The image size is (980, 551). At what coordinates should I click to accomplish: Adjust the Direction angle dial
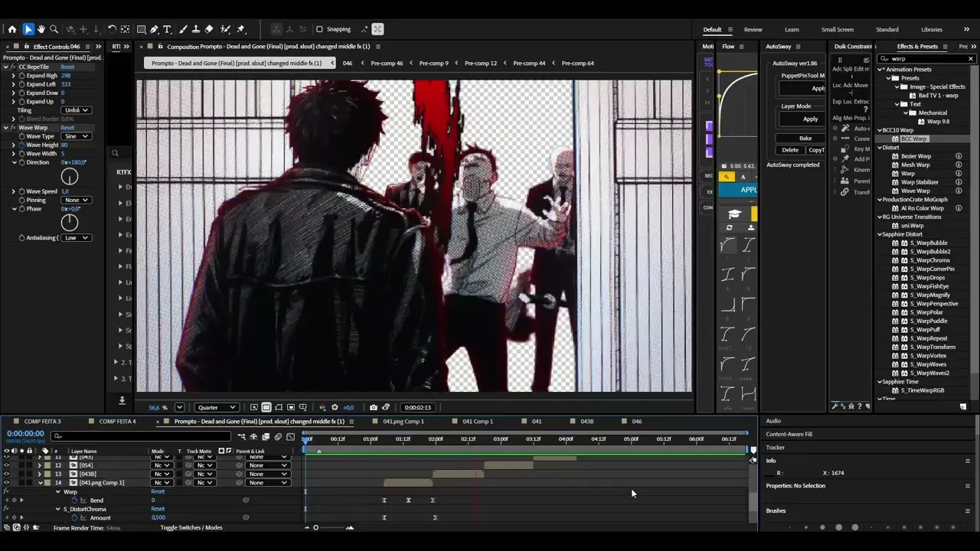tap(69, 177)
